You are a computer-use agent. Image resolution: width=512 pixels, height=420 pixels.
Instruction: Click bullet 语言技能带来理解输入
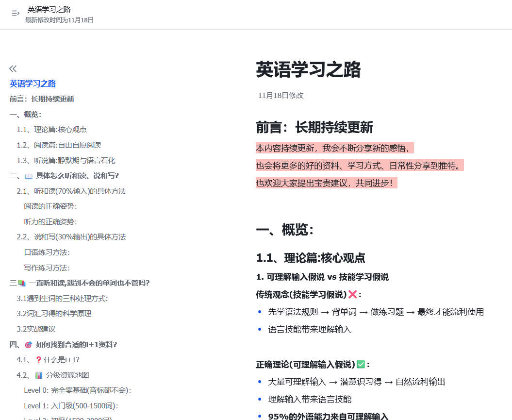tap(310, 329)
